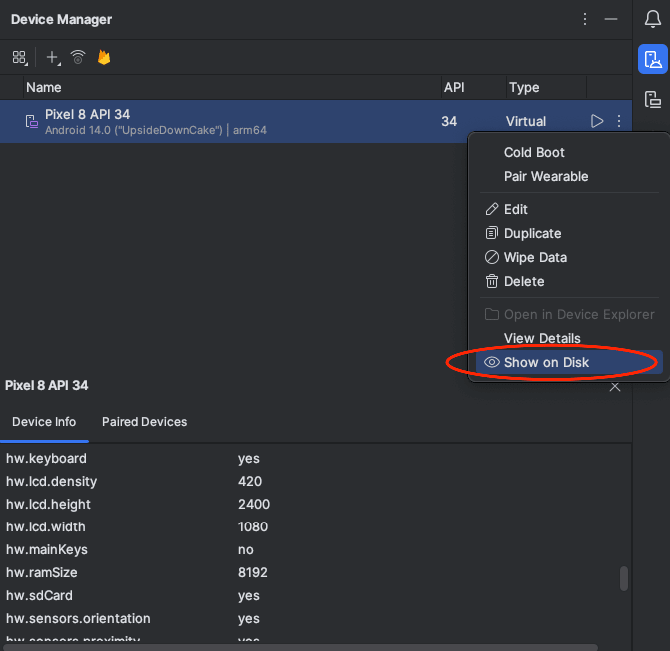Choose Show on Disk menu entry
670x651 pixels.
569,362
